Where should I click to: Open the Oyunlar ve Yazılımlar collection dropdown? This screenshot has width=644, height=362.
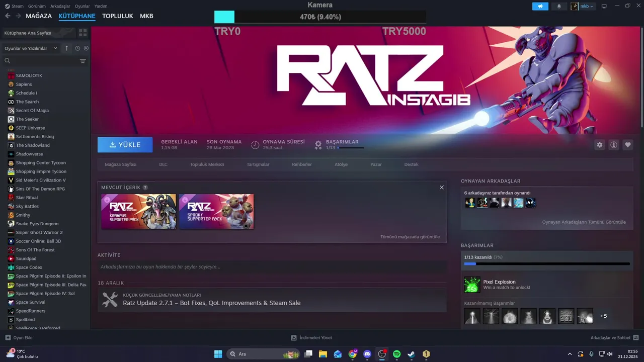click(31, 48)
